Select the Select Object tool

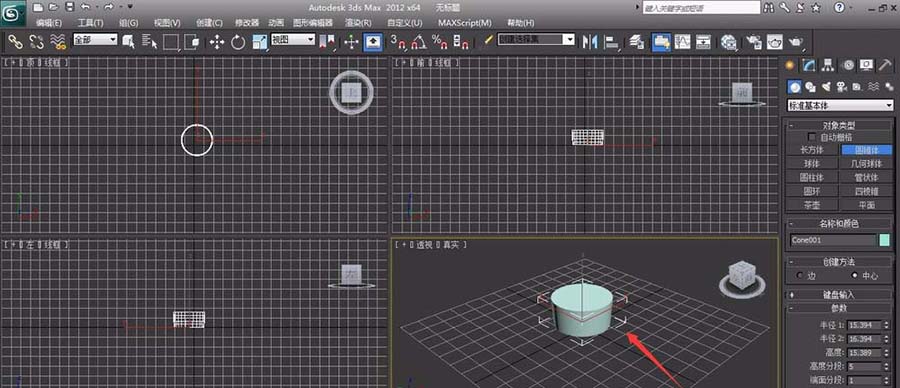click(129, 42)
